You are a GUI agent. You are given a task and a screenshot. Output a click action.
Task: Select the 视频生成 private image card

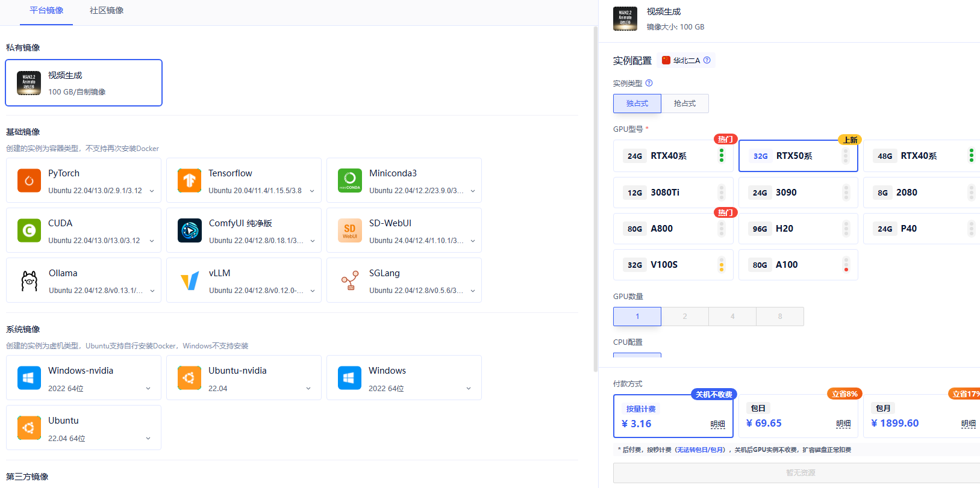click(84, 83)
